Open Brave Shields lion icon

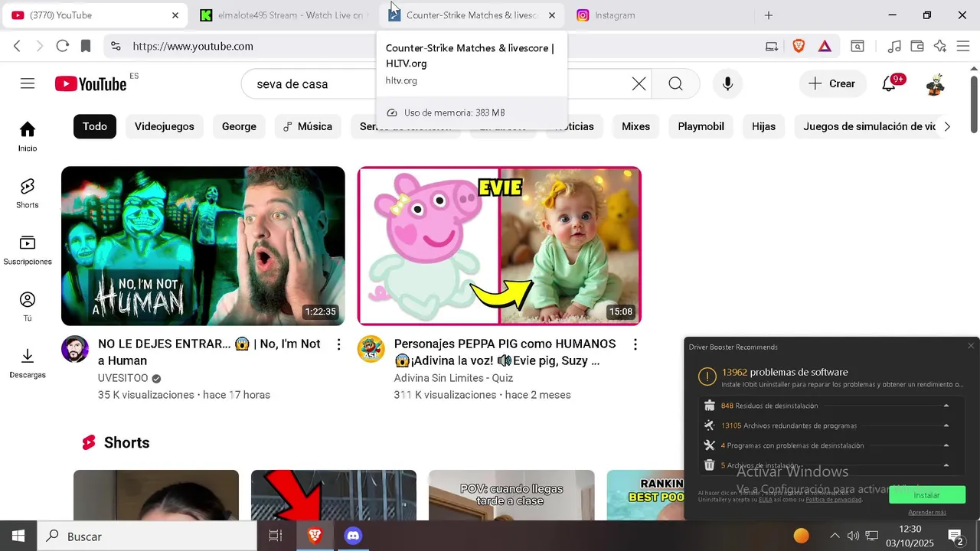pyautogui.click(x=799, y=46)
